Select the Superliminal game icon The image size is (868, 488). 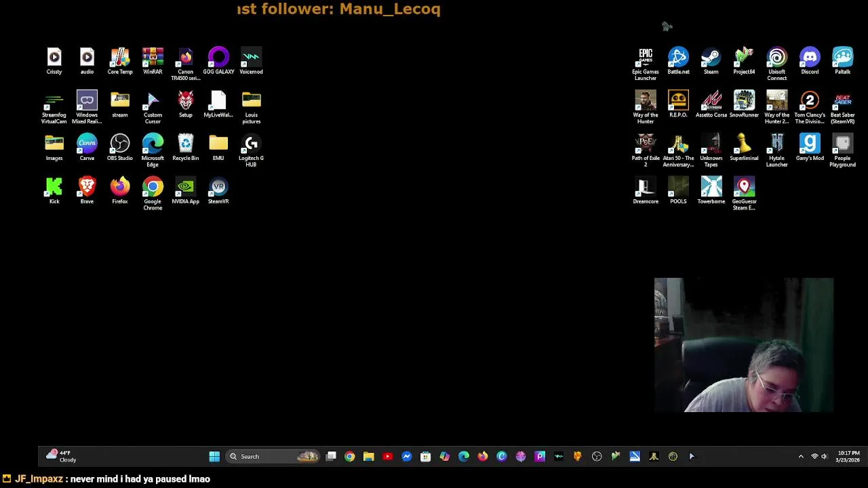pyautogui.click(x=744, y=148)
